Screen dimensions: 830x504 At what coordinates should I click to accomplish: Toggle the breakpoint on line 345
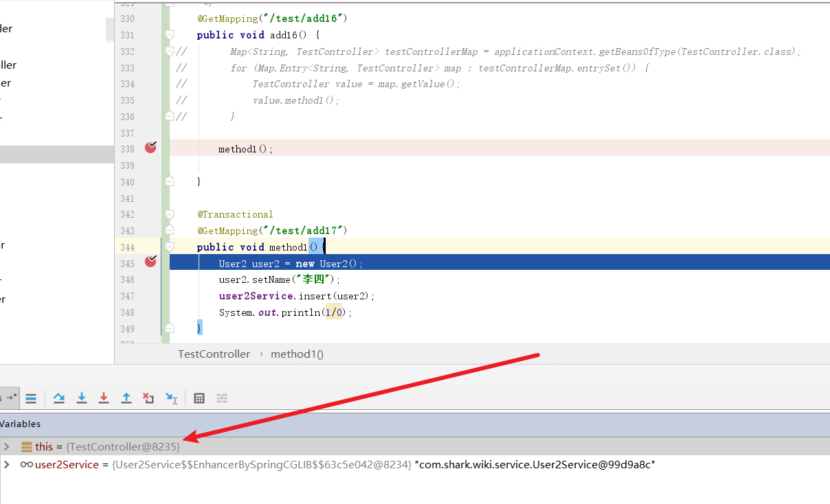coord(150,262)
